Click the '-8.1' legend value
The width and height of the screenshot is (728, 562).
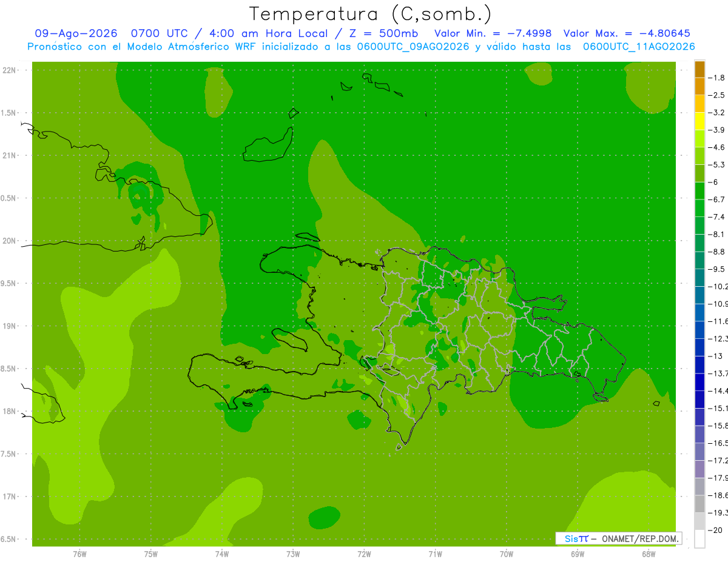pos(717,234)
